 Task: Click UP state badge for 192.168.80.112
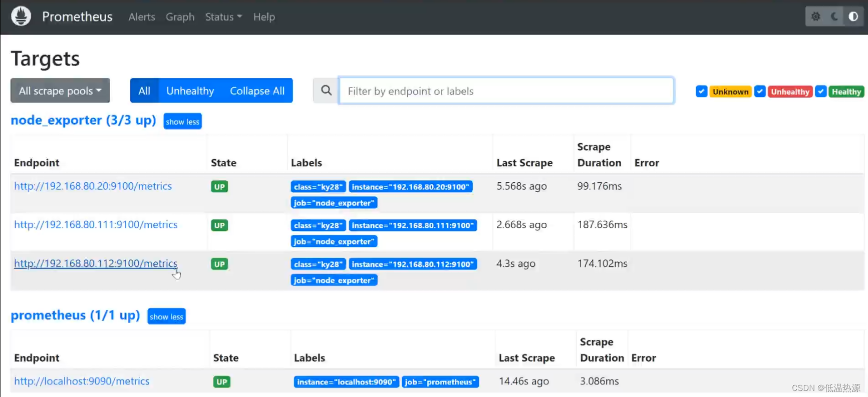tap(219, 264)
